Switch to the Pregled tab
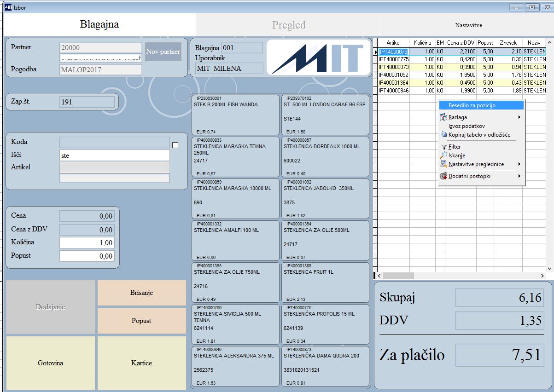Screen dimensions: 554x392 [289, 25]
